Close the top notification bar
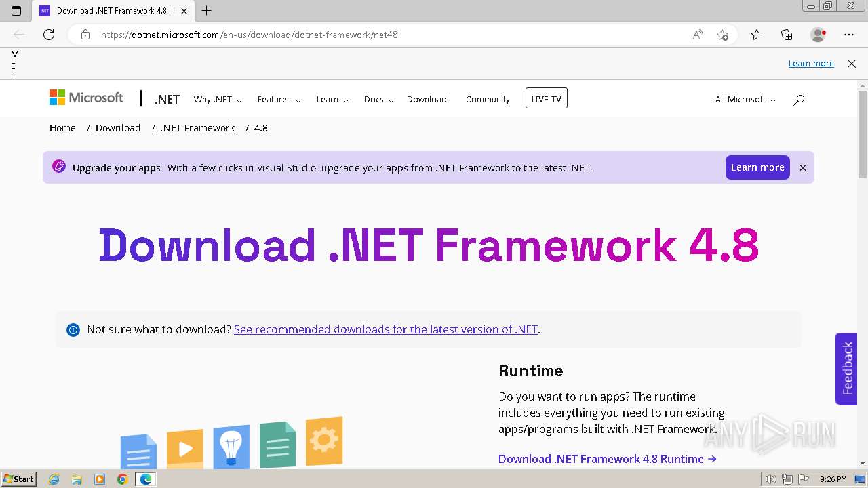This screenshot has height=488, width=868. click(x=852, y=64)
